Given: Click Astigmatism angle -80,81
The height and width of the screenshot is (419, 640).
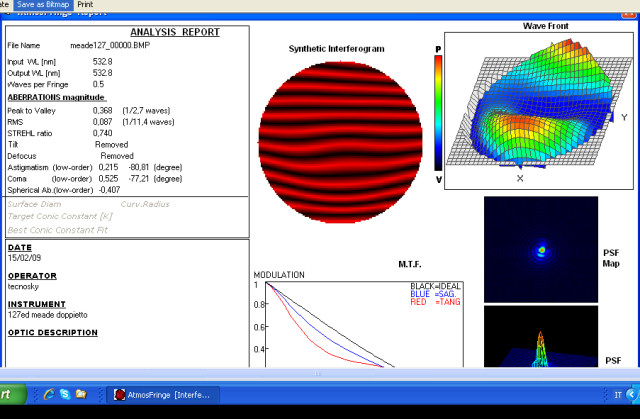Looking at the screenshot, I should [x=139, y=168].
